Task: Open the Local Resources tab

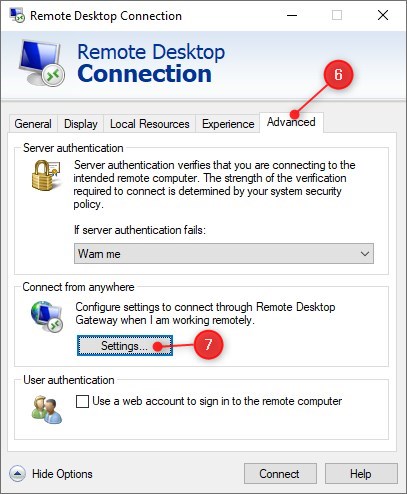Action: (150, 124)
